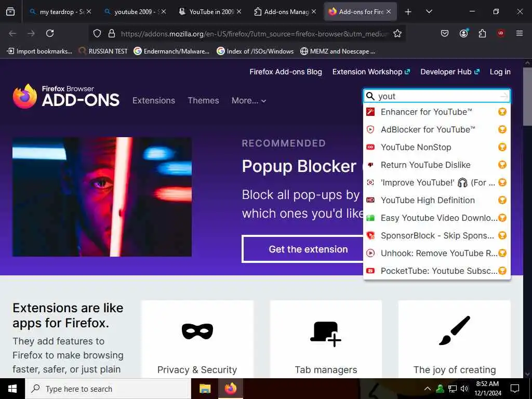Click the Privacy & Security mask icon
The image size is (532, 399).
197,331
